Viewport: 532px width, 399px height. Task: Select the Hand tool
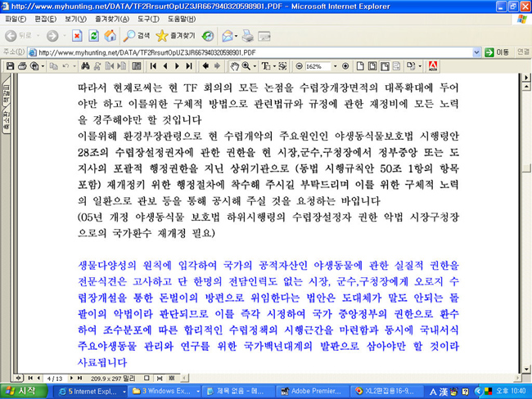pos(234,65)
